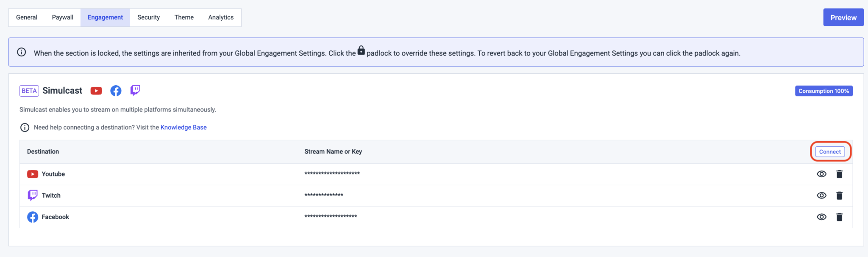Select the Theme tab
The height and width of the screenshot is (257, 868).
184,17
